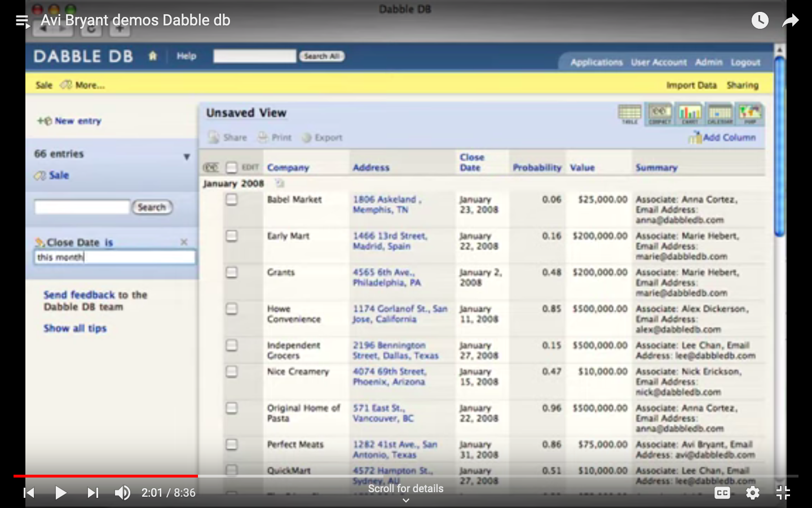Screen dimensions: 812x508
Task: Seek on the video progress bar
Action: [406, 476]
